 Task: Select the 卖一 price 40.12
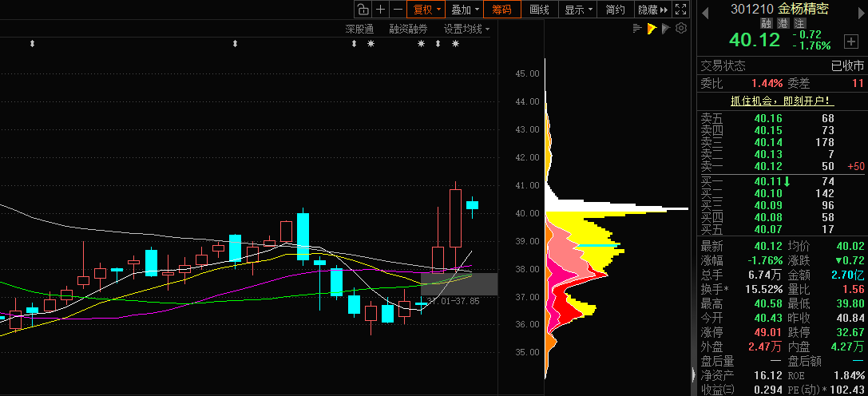(768, 167)
